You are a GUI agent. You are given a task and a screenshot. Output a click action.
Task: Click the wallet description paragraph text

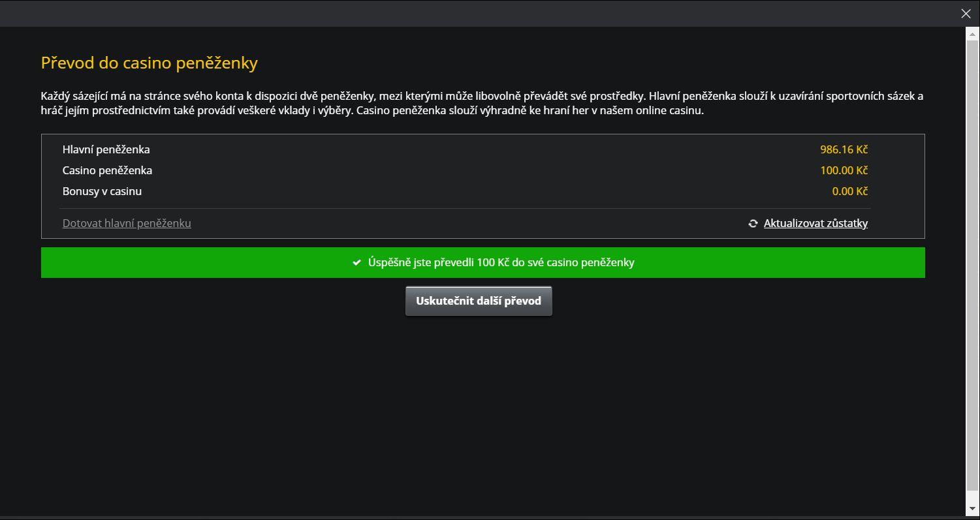click(482, 103)
